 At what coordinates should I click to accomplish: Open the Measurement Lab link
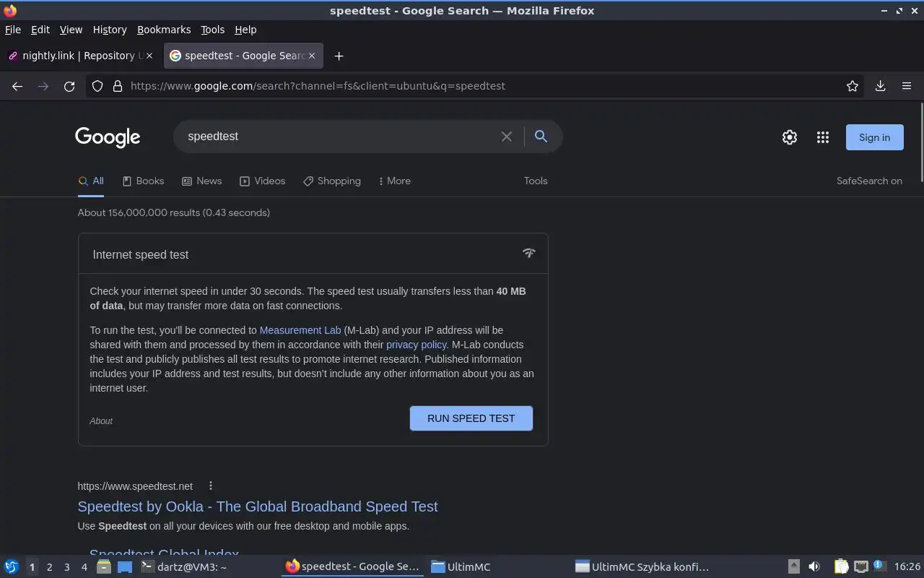300,330
